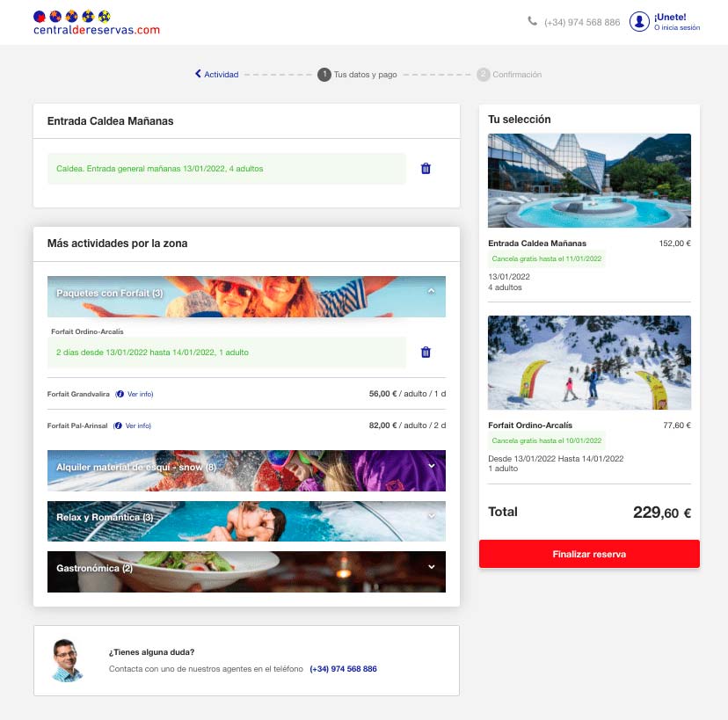Click the Finalizar reserva button
The image size is (728, 720).
coord(589,554)
